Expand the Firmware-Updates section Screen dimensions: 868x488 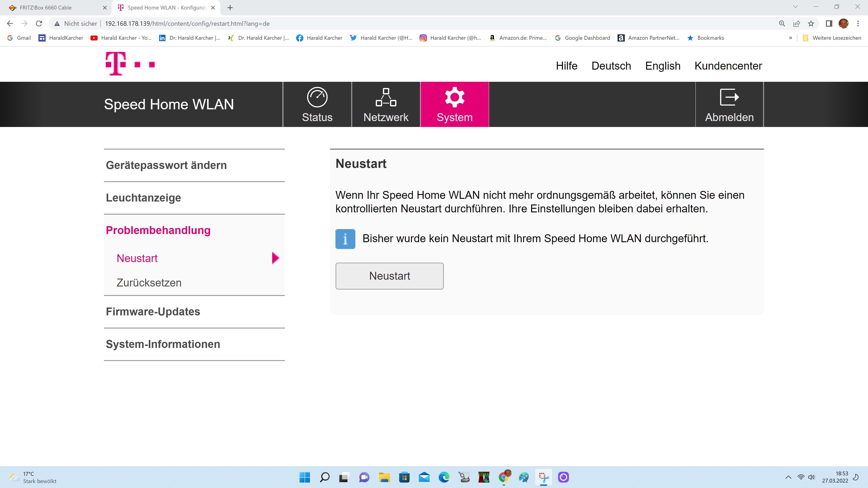click(x=153, y=312)
